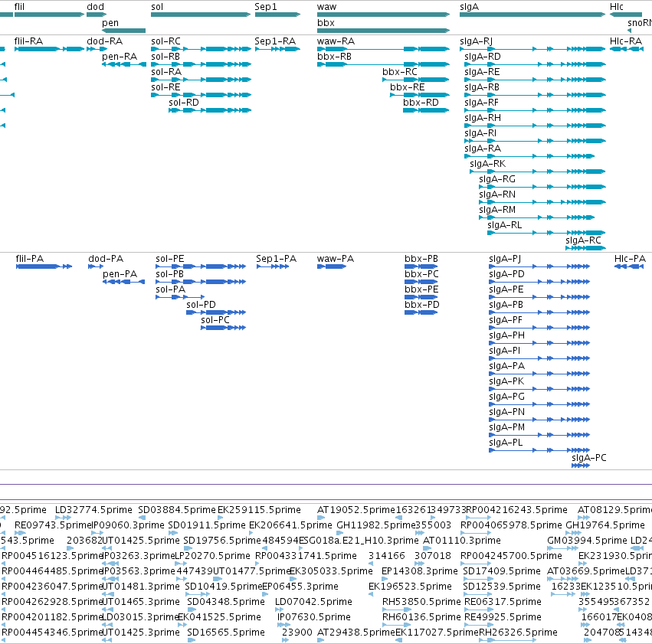
Task: Click the Hlc gene label
Action: click(x=616, y=7)
